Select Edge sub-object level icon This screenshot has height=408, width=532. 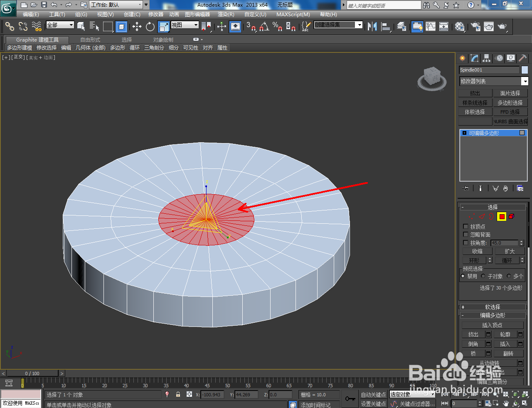click(482, 216)
